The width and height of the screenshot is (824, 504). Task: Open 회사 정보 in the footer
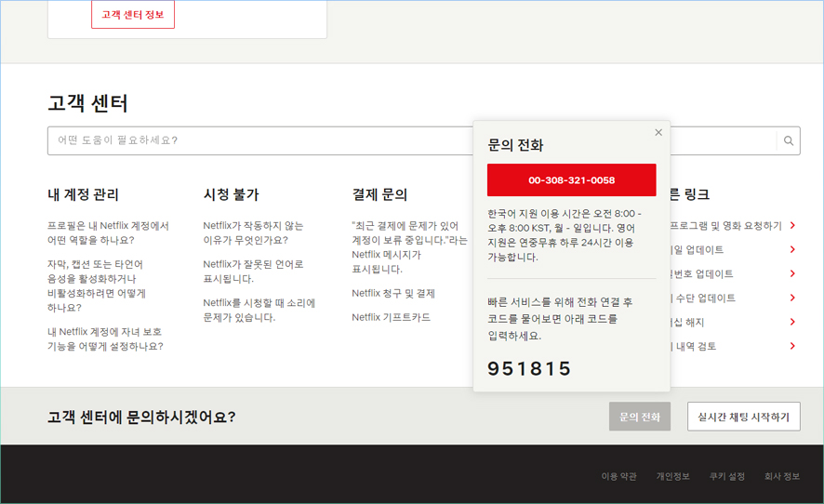782,476
